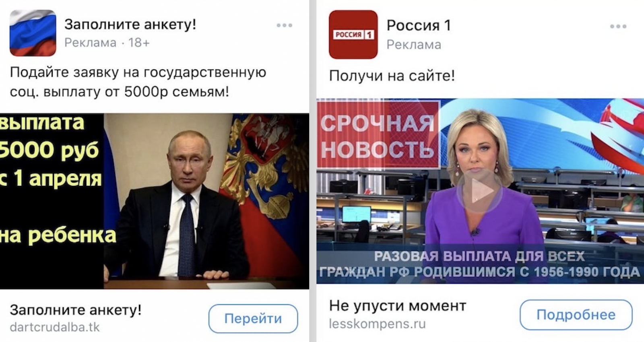Open the Россия 1 channel logo
Image resolution: width=644 pixels, height=342 pixels.
[353, 35]
